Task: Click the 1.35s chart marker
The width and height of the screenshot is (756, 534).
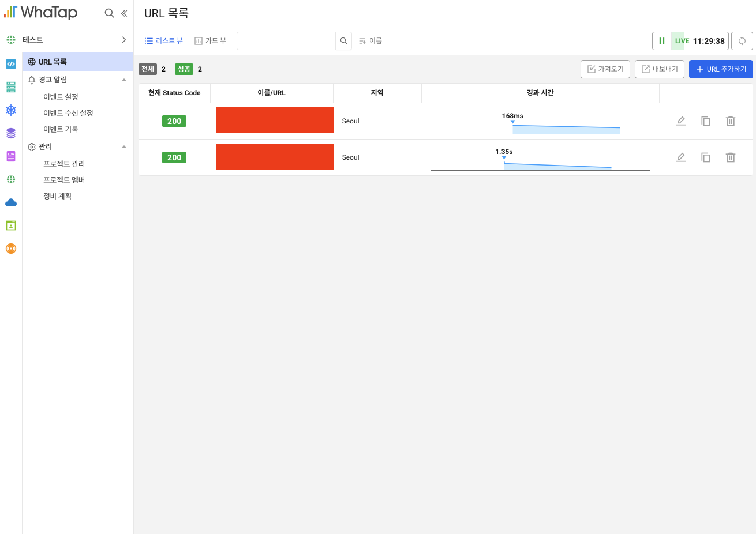Action: pos(504,157)
